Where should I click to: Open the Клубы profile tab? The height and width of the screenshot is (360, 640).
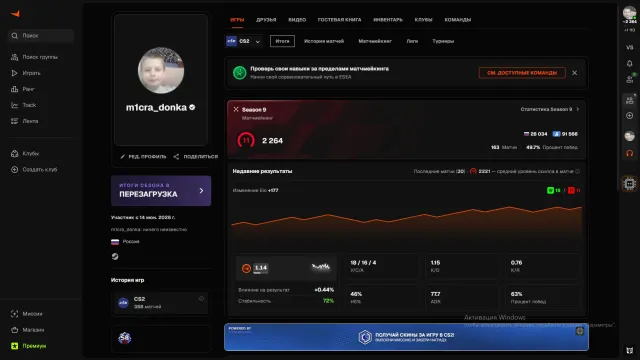[x=423, y=20]
